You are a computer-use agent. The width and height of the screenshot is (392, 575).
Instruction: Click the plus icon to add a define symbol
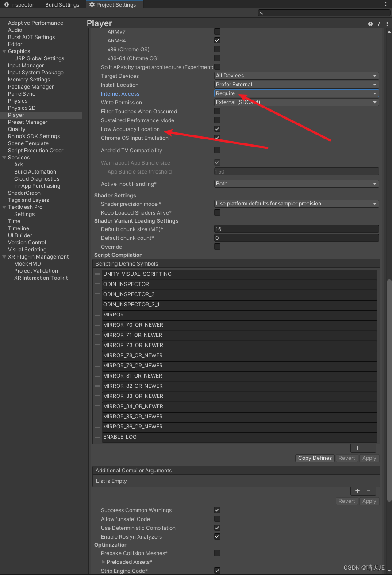357,448
